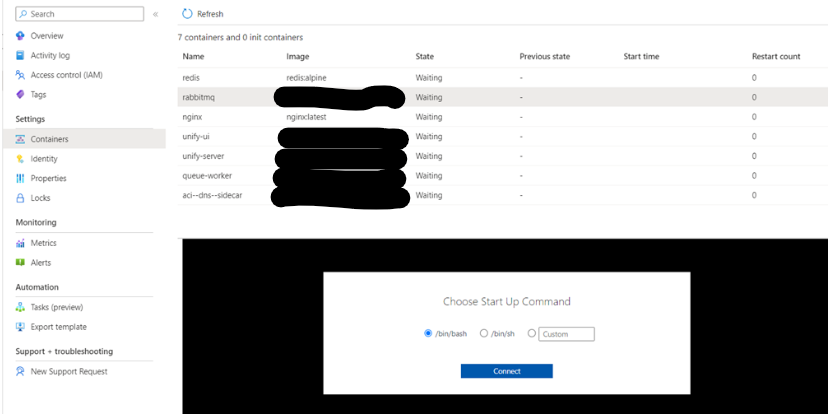Select the nginx container row

(x=503, y=117)
